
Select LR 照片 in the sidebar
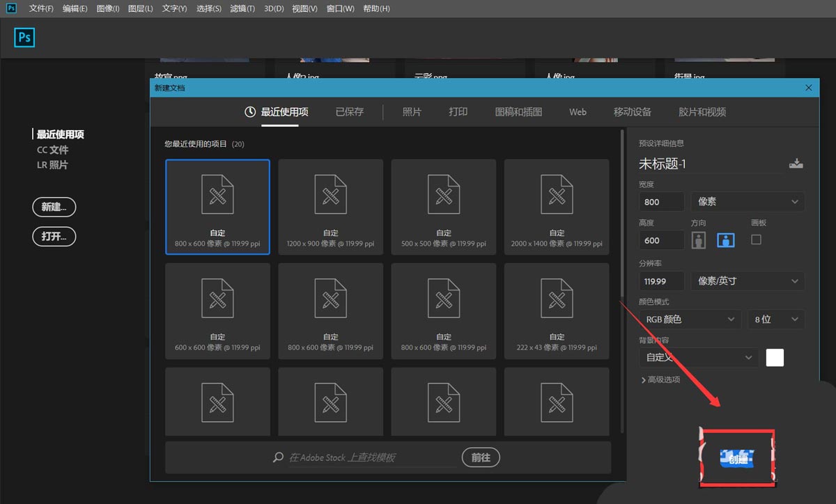(x=52, y=165)
